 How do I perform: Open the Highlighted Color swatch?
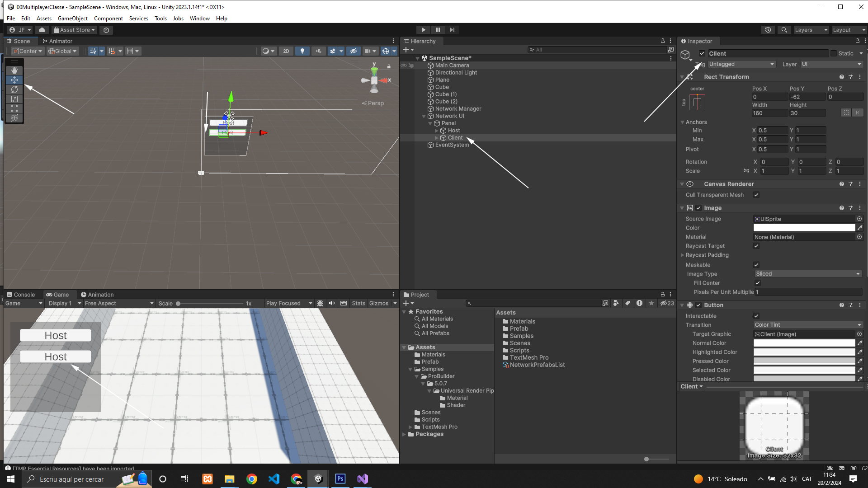[804, 352]
